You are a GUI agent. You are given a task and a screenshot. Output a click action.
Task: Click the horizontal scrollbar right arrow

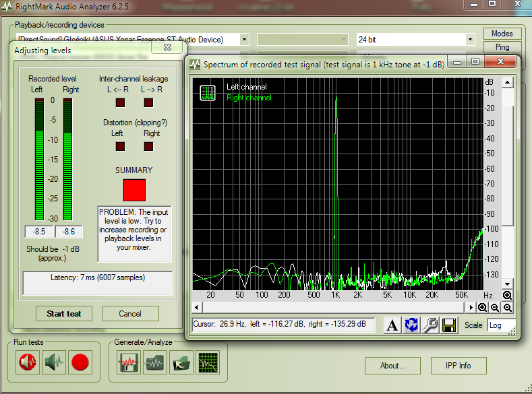click(x=471, y=308)
